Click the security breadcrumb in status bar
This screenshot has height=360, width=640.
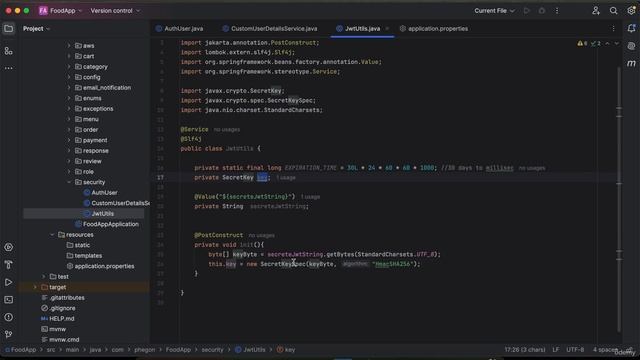pyautogui.click(x=212, y=350)
